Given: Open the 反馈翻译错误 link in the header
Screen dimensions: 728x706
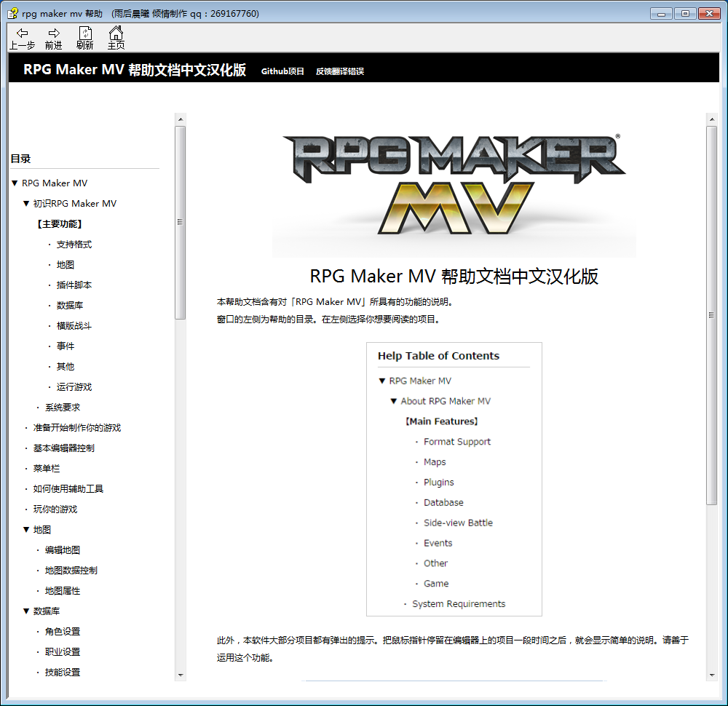Looking at the screenshot, I should click(340, 71).
